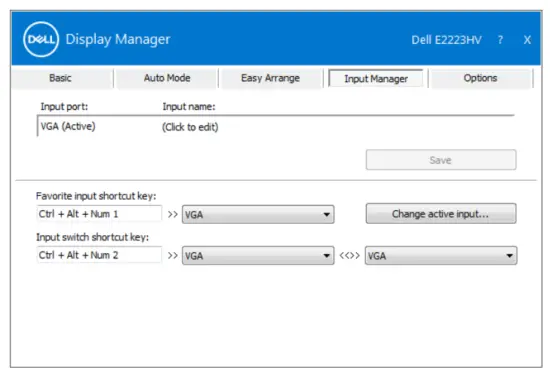The width and height of the screenshot is (550, 376).
Task: Go to the Easy Arrange tab
Action: pos(270,78)
